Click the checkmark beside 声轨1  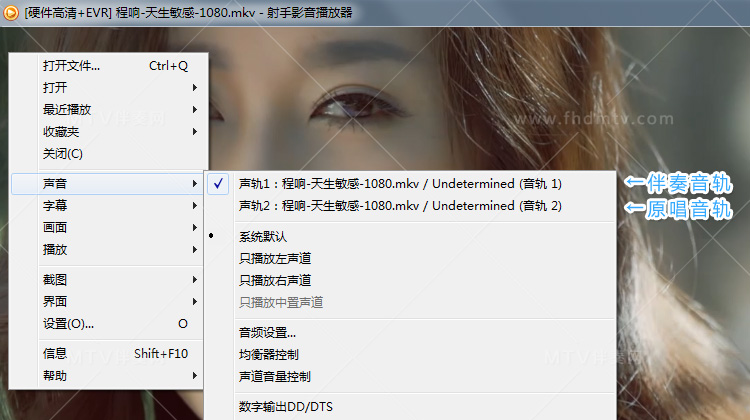[218, 184]
